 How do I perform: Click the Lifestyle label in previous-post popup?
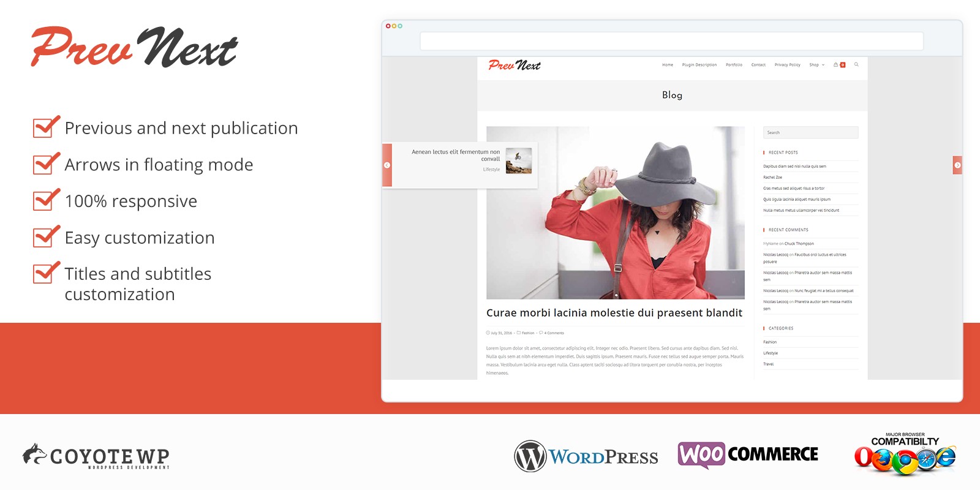tap(491, 170)
